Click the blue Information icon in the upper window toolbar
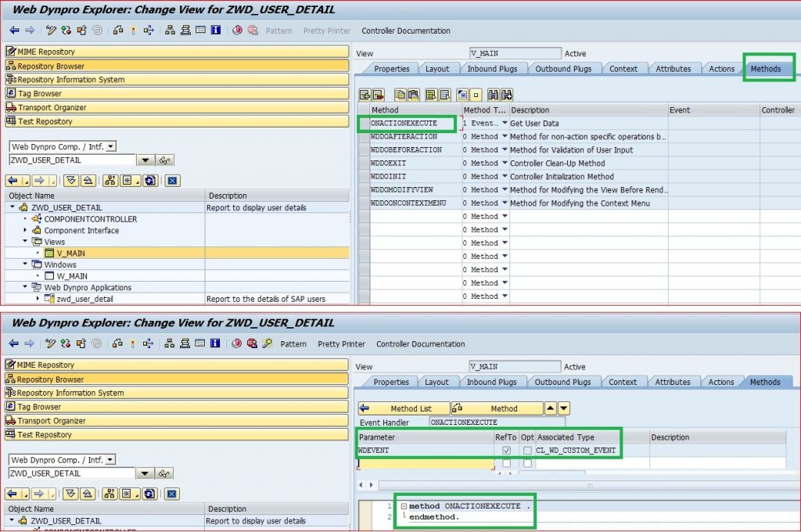The width and height of the screenshot is (801, 532). (x=216, y=31)
